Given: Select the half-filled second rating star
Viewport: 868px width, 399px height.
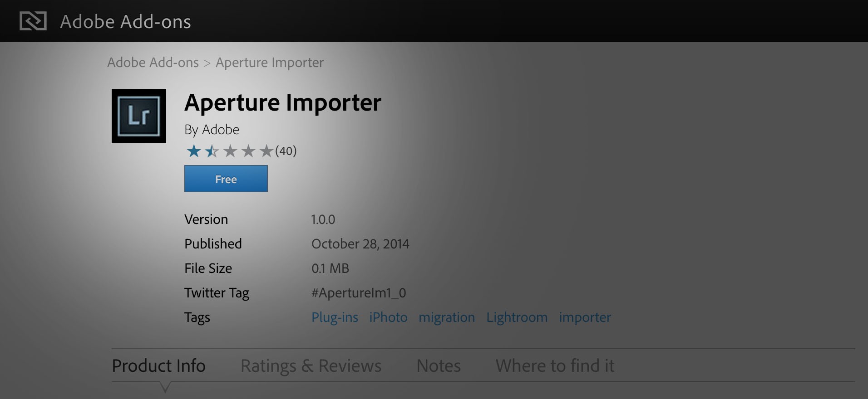Looking at the screenshot, I should [x=212, y=151].
